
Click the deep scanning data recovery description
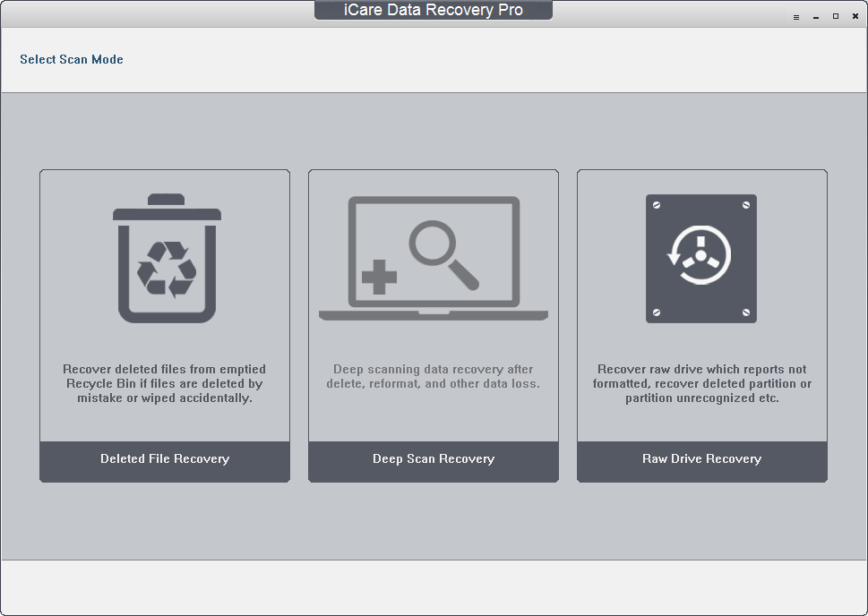(x=433, y=376)
